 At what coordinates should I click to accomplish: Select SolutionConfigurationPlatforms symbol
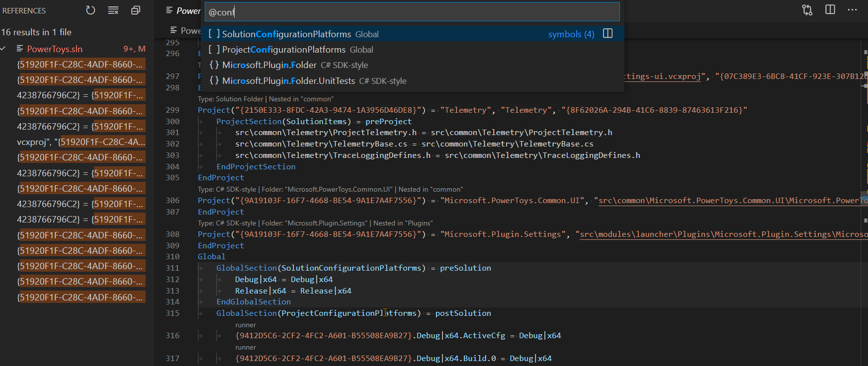click(x=414, y=34)
